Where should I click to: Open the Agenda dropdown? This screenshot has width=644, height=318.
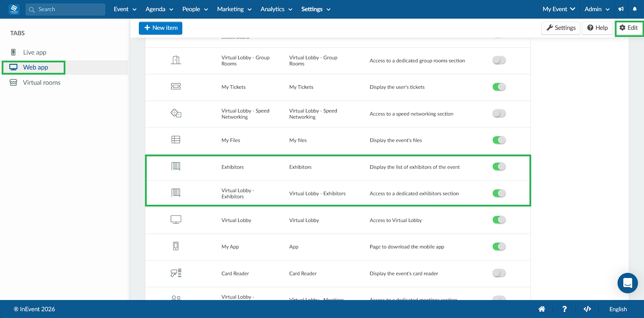point(159,9)
